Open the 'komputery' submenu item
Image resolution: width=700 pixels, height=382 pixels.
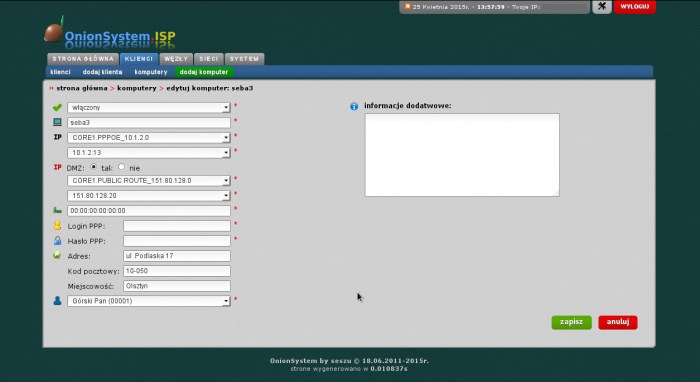[151, 72]
